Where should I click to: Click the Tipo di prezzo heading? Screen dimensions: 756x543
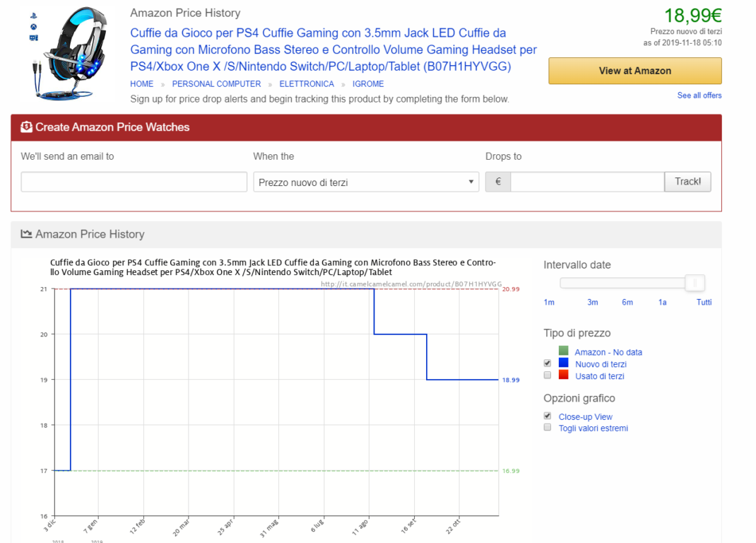click(x=577, y=333)
